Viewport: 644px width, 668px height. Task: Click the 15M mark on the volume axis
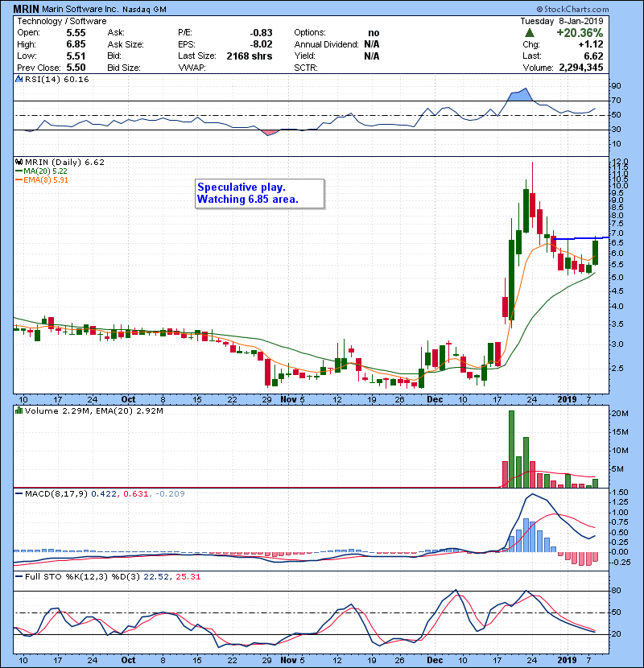620,432
